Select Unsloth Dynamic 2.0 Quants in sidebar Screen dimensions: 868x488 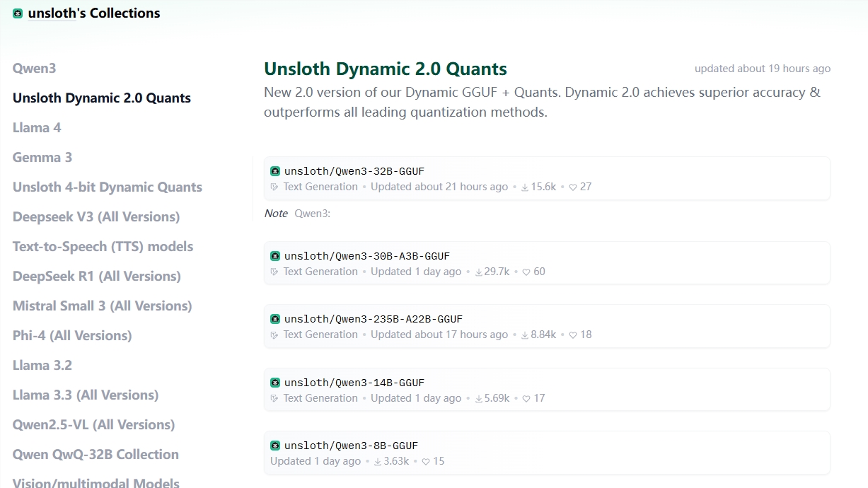tap(102, 98)
